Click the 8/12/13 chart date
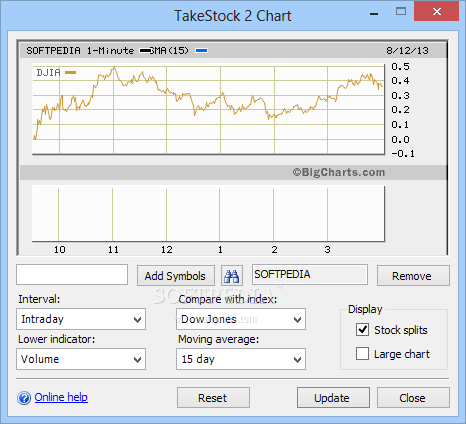 point(407,50)
